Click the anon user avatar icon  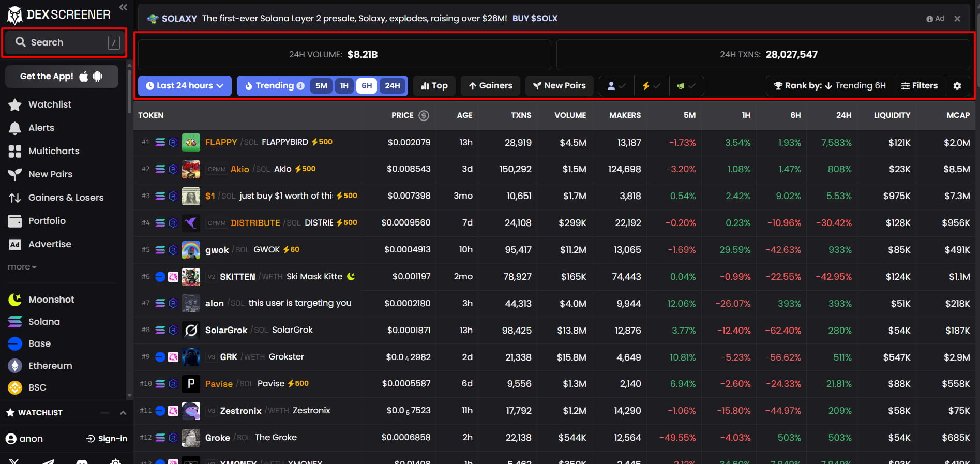11,439
